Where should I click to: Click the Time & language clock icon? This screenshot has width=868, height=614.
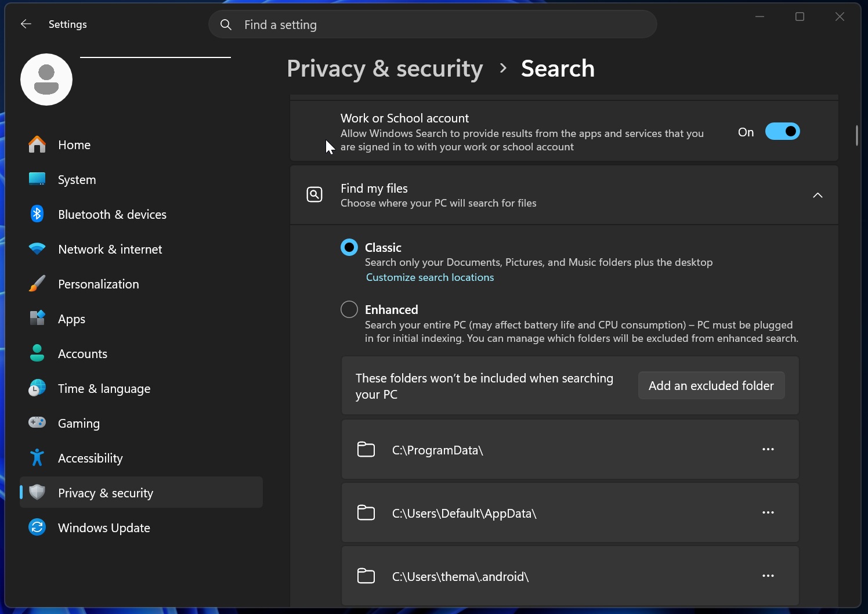[x=37, y=388]
